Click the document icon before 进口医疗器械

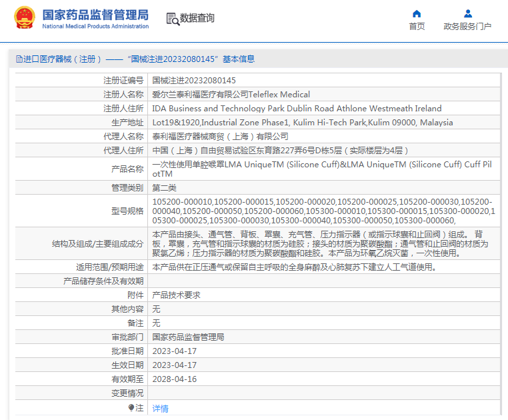(x=19, y=59)
